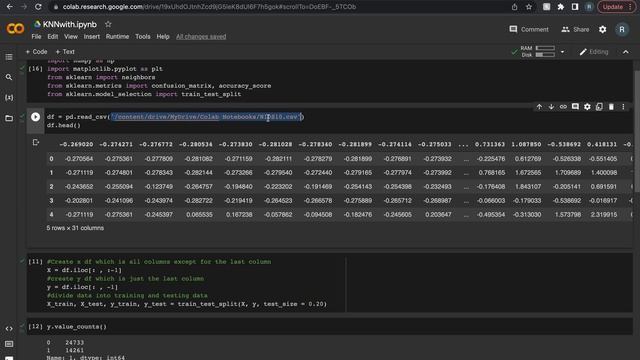Click the browser address bar URL
Viewport: 640px width, 360px height.
coord(209,7)
